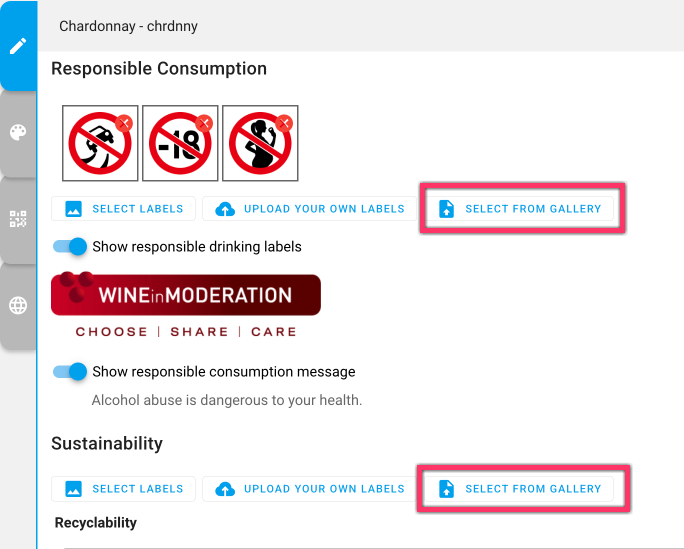
Task: Click Upload Your Own Labels under Responsible Consumption
Action: click(x=310, y=209)
